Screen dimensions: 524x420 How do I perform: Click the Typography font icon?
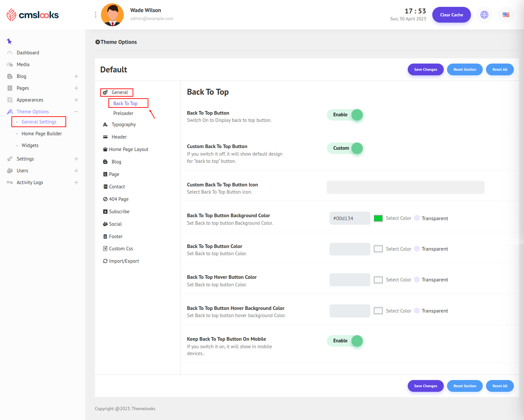tap(105, 124)
